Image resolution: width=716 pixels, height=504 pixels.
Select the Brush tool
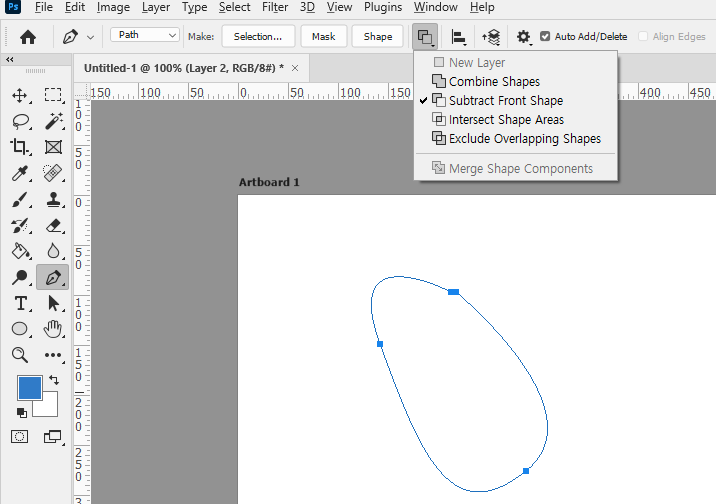click(x=20, y=200)
